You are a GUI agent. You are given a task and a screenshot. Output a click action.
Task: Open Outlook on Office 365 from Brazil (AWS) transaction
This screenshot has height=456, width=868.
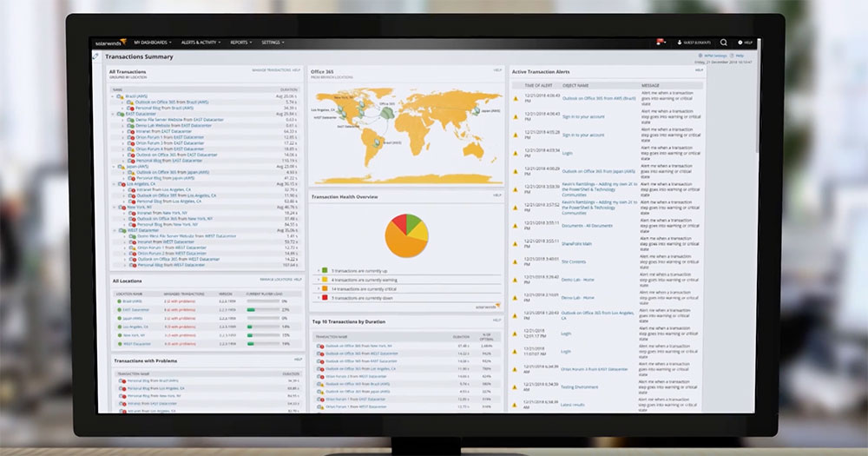[172, 102]
